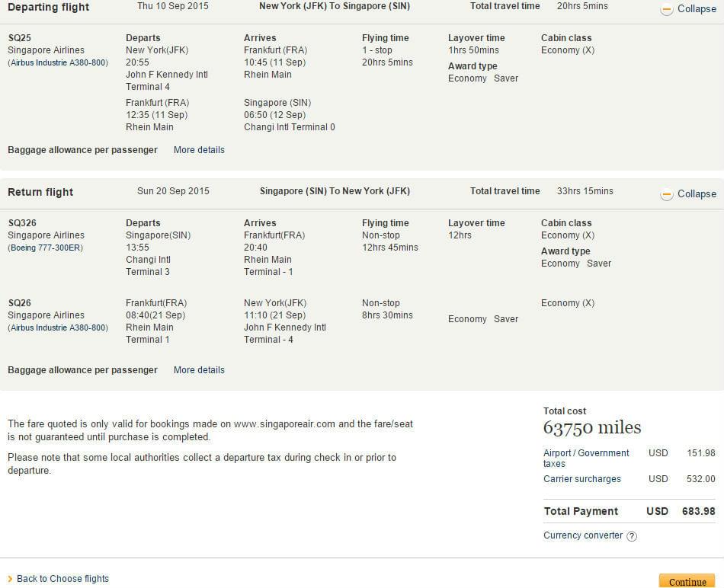Click the 20:55 departure time
This screenshot has width=724, height=588.
point(138,62)
